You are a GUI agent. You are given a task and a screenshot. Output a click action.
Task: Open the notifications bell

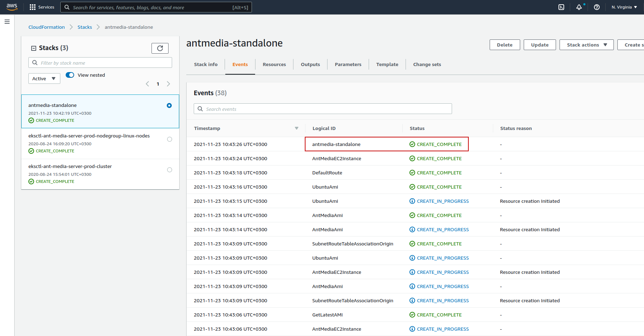pyautogui.click(x=579, y=7)
